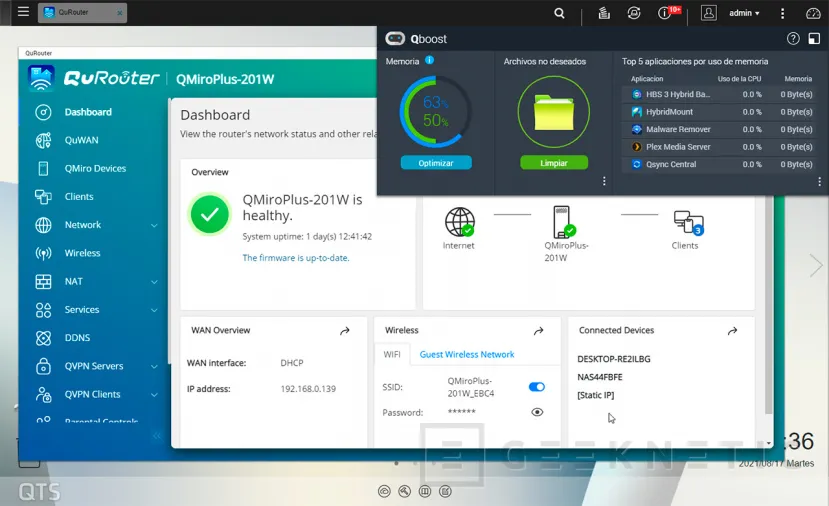Click the search magnifier in top bar
Image resolution: width=829 pixels, height=506 pixels.
pyautogui.click(x=559, y=13)
